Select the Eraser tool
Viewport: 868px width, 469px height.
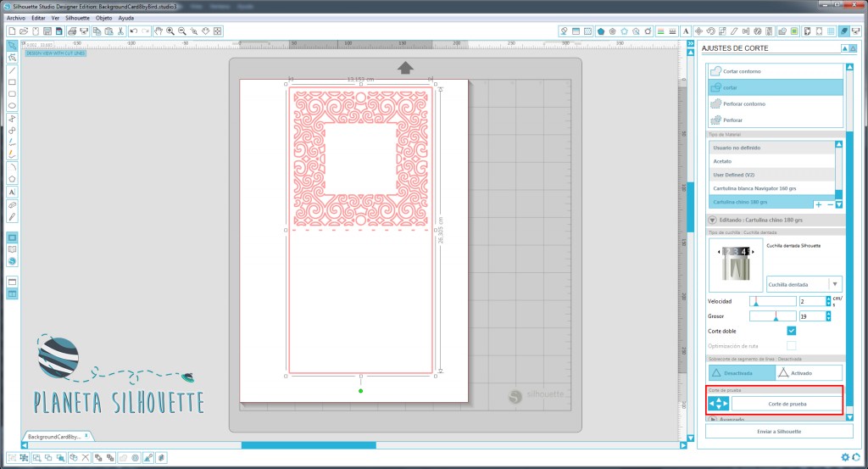point(12,205)
